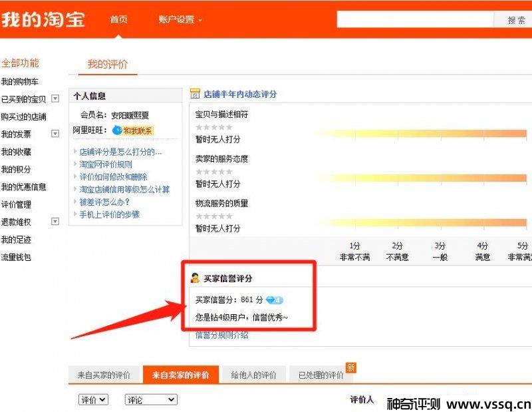Switch to 已处理的评价 tab

click(x=321, y=375)
